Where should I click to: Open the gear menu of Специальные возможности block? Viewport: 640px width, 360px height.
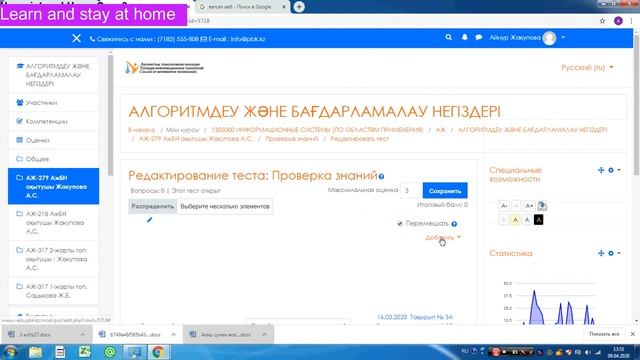click(613, 170)
